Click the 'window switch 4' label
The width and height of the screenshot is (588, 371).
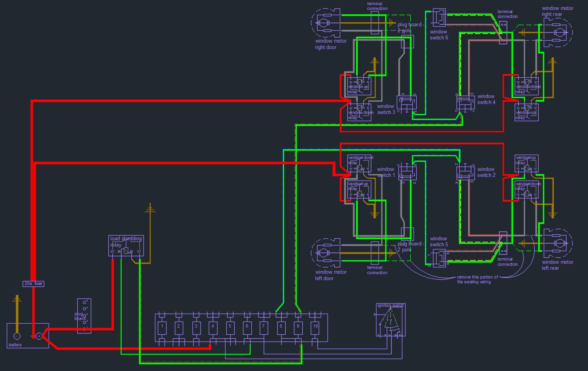486,99
